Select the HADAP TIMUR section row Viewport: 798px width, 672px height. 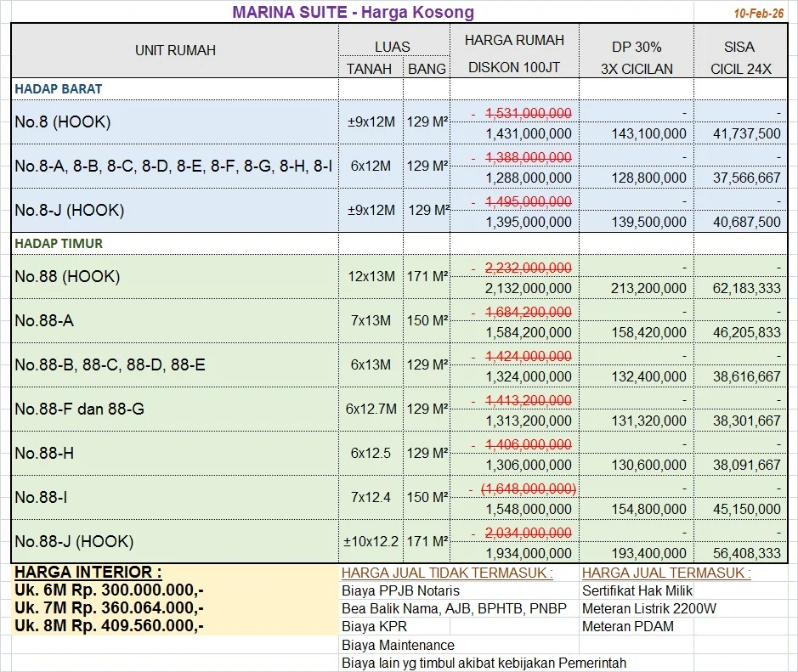(59, 244)
